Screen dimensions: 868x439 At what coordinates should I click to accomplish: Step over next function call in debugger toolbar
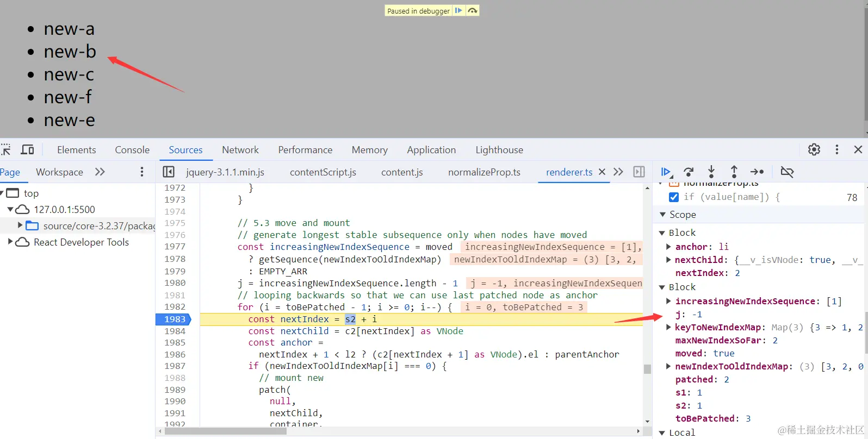pos(689,172)
